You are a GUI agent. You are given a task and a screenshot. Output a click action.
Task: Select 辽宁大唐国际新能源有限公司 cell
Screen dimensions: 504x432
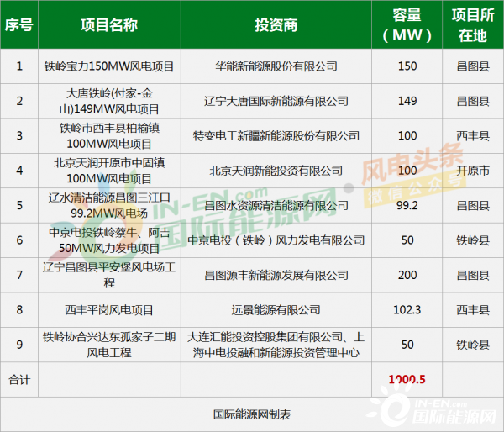point(276,101)
